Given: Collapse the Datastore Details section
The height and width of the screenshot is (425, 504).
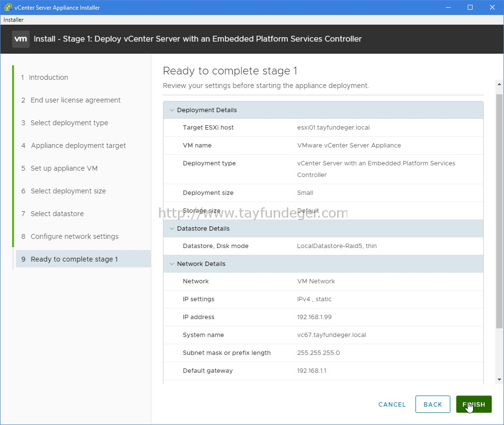Looking at the screenshot, I should point(172,229).
